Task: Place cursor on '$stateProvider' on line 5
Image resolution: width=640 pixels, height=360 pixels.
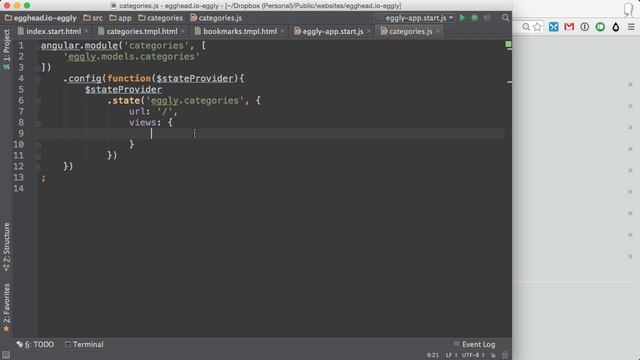Action: point(123,89)
